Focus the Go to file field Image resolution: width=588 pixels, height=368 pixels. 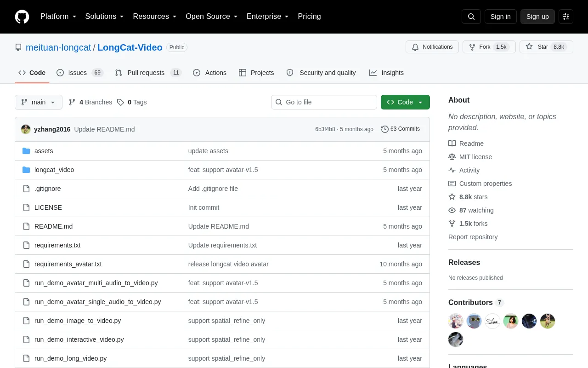tap(324, 102)
